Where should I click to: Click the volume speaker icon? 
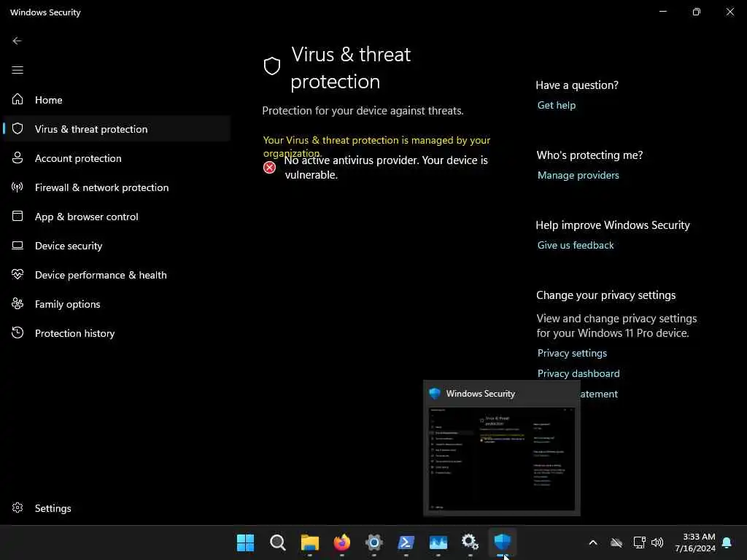pos(657,542)
